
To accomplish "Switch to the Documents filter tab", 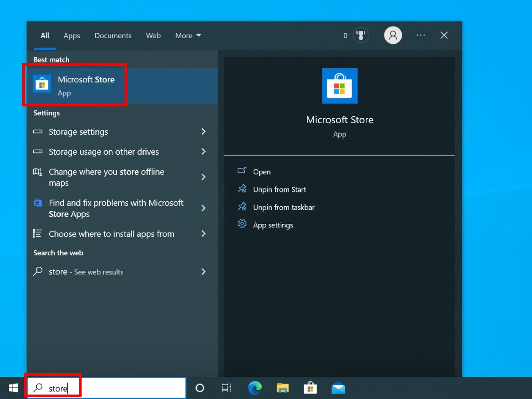I will pos(113,35).
